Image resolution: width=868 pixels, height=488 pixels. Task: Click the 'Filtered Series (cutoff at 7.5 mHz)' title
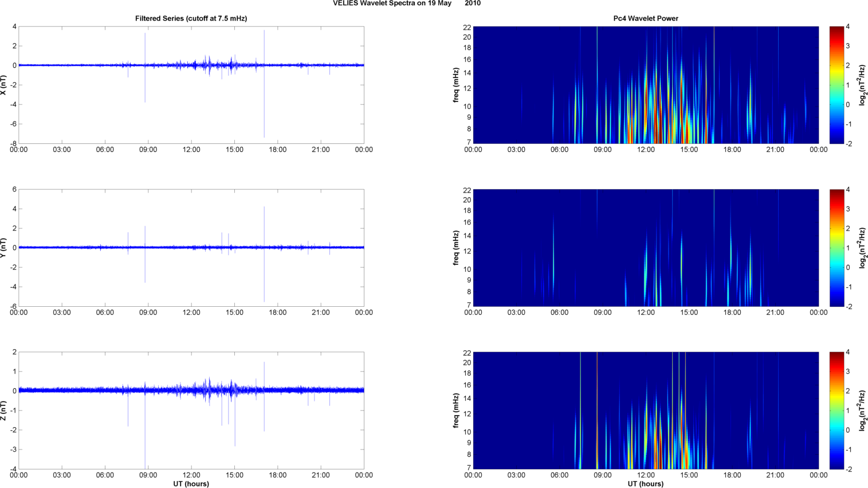point(191,18)
